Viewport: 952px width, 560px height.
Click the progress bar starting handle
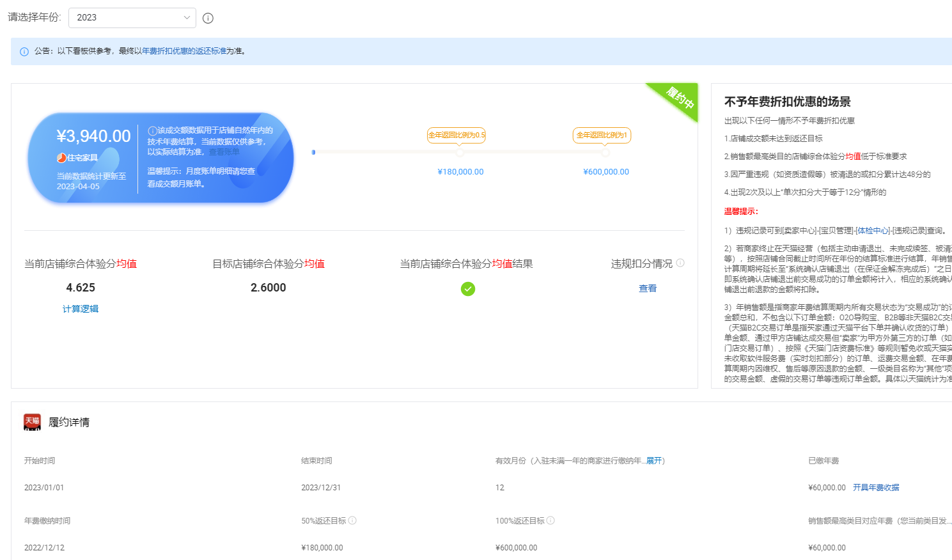313,152
